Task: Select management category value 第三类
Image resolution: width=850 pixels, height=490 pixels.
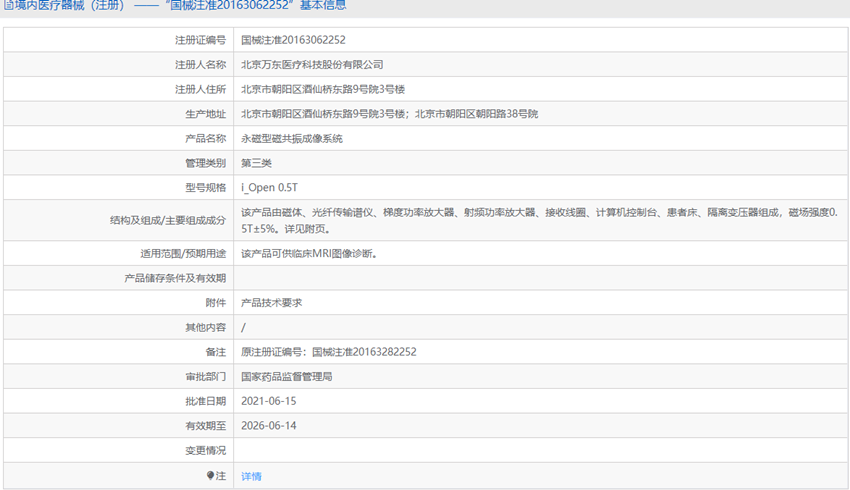Action: [256, 163]
